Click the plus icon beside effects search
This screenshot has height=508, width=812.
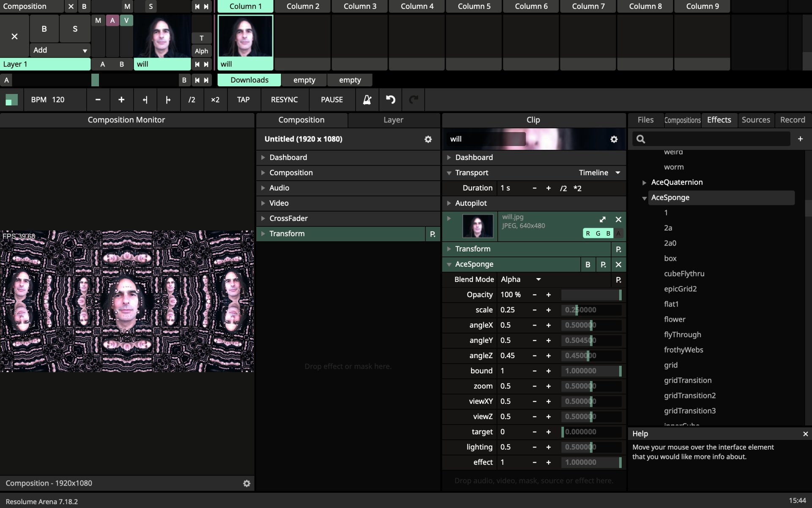click(800, 139)
